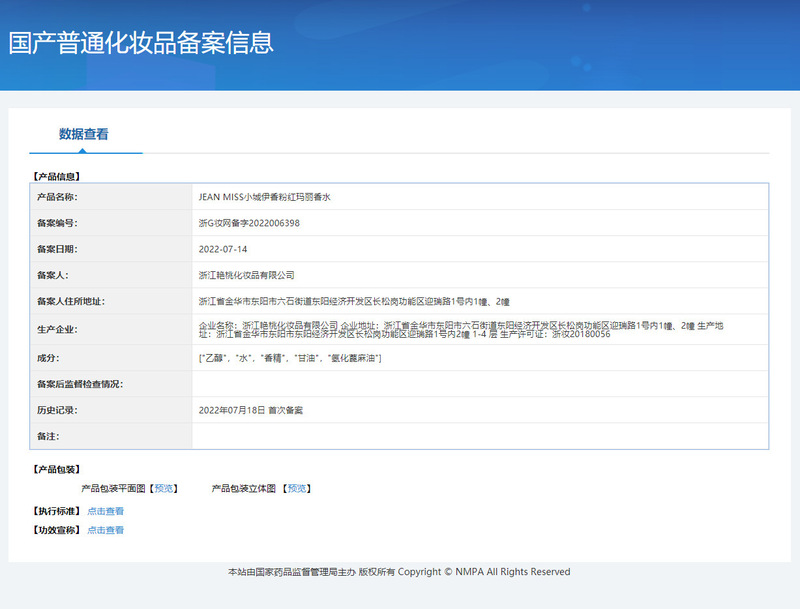Click the 备案人住所地址 row label

(71, 301)
